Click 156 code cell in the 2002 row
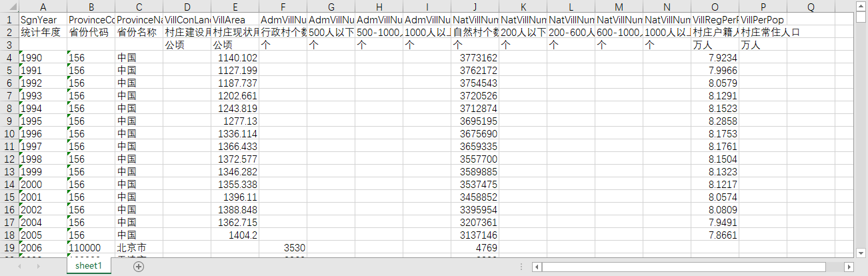 [x=91, y=209]
